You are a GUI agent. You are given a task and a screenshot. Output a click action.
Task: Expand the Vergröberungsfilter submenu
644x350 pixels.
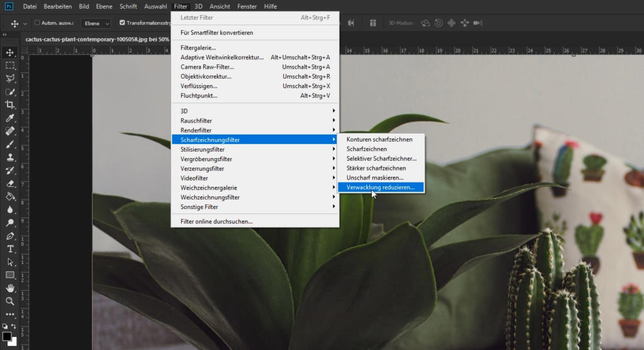point(255,159)
